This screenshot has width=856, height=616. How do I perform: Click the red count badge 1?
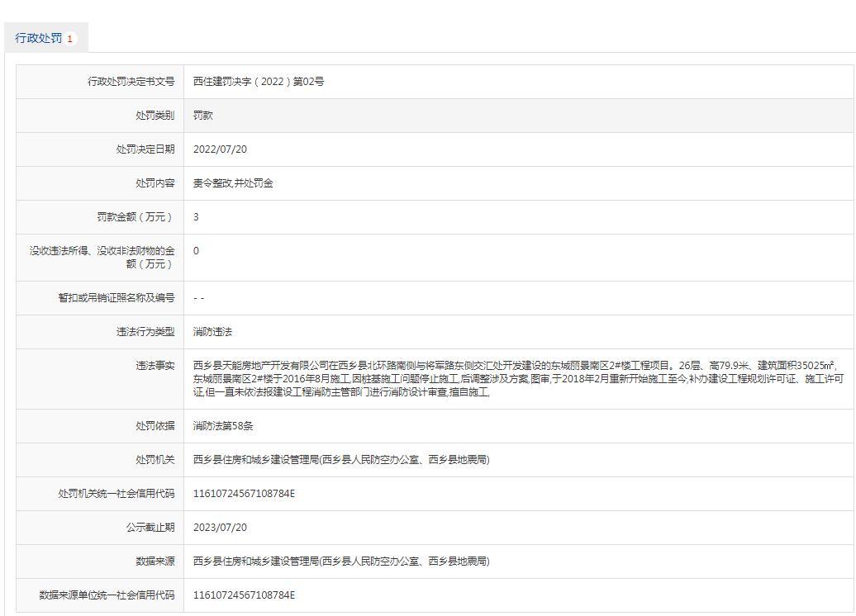coord(70,40)
